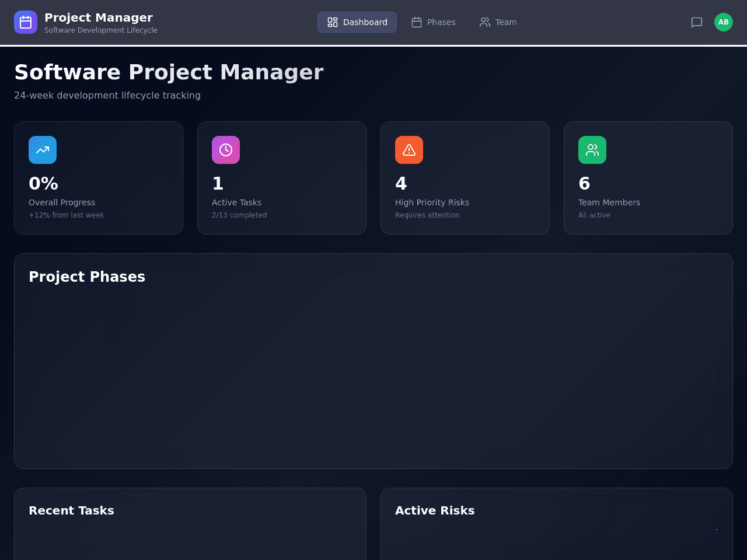Viewport: 747px width, 560px height.
Task: Click the High Priority Risks label
Action: [432, 202]
